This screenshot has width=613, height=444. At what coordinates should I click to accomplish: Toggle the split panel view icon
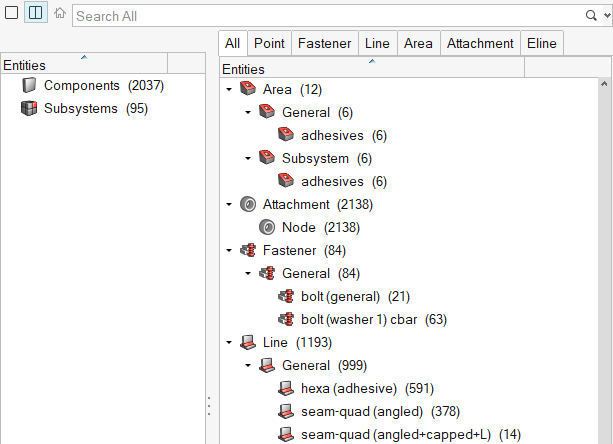pyautogui.click(x=35, y=14)
